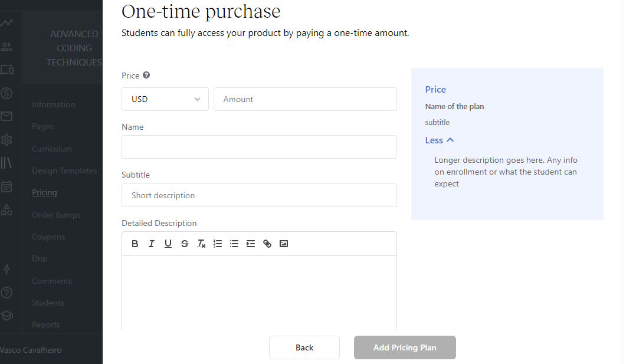Screen dimensions: 623x364
Task: Insert bulleted list in description
Action: (234, 244)
